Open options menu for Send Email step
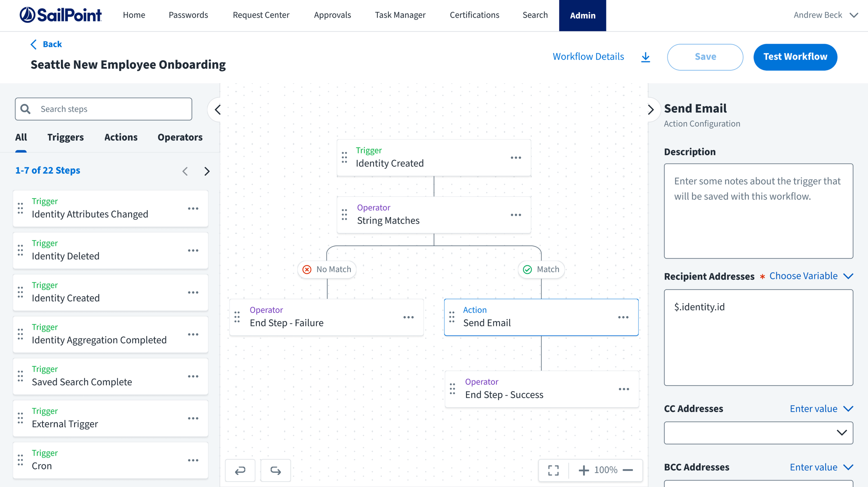868x487 pixels. (x=623, y=317)
